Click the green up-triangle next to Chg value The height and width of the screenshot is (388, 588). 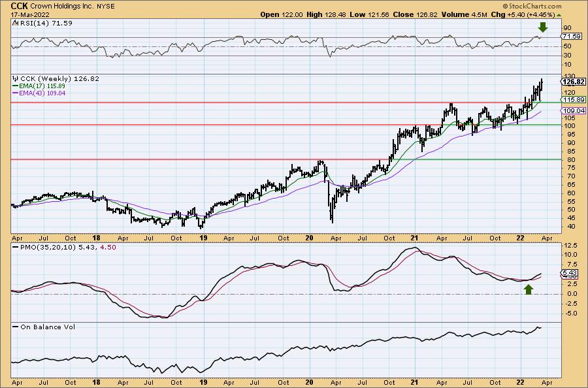(559, 15)
